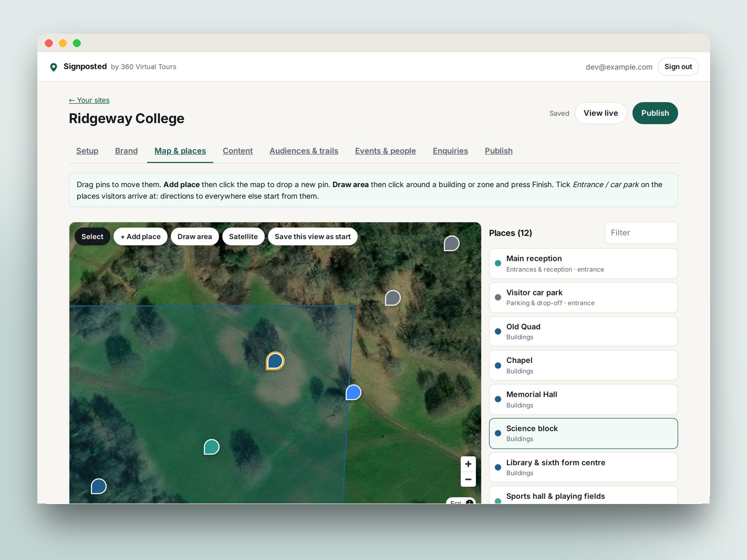Open the Map & places tab

click(180, 151)
